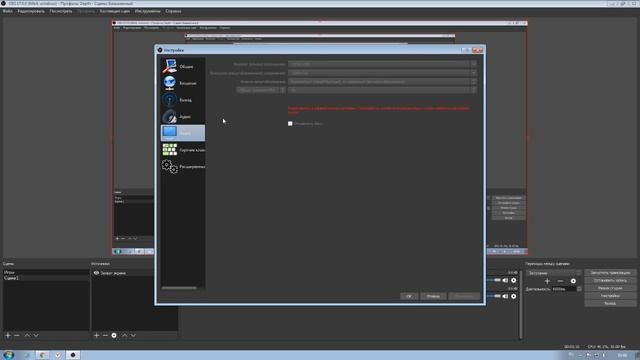
Task: Click the mixer panel vertical scrollbar
Action: pyautogui.click(x=521, y=304)
